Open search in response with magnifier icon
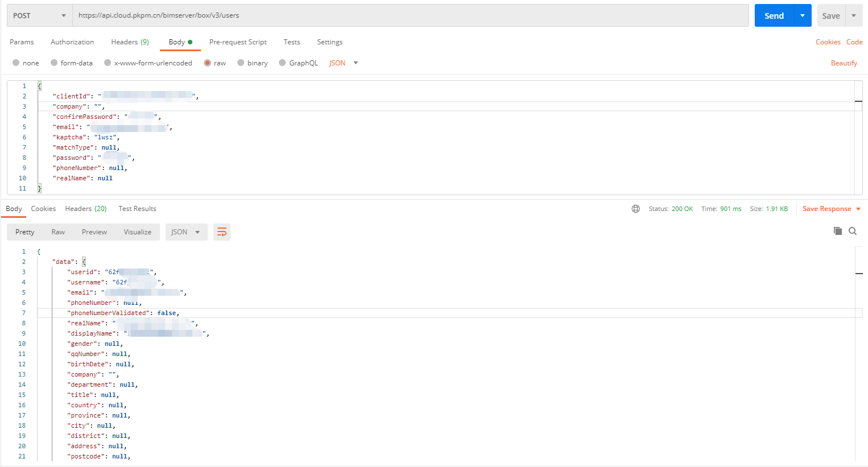The width and height of the screenshot is (868, 467). (852, 231)
